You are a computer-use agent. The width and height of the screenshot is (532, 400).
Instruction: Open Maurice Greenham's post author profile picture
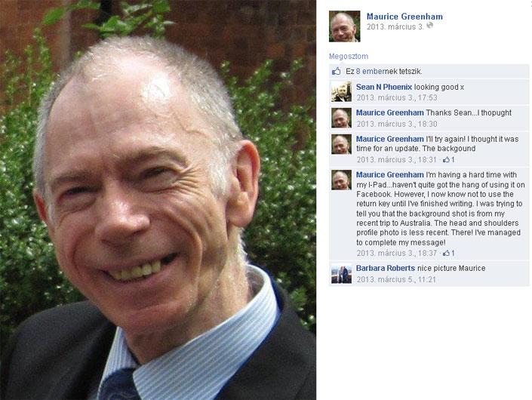[344, 26]
